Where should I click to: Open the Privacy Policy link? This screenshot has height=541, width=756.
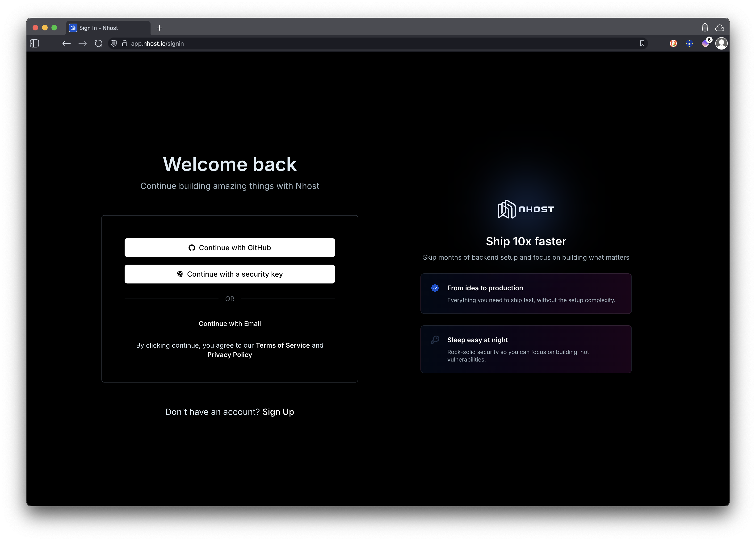(x=230, y=355)
